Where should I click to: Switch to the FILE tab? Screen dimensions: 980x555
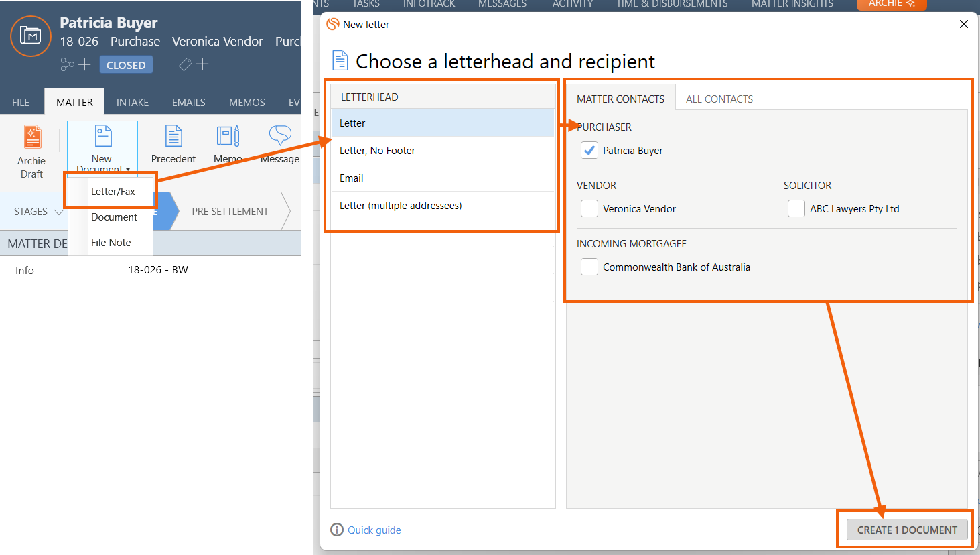tap(21, 102)
